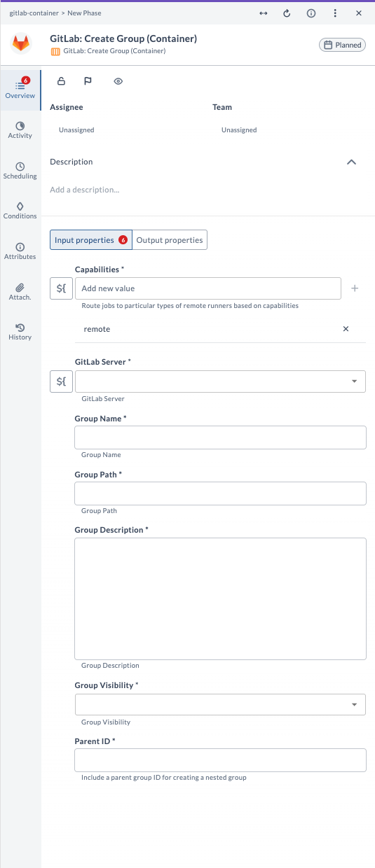Screen dimensions: 375x868
Task: Remove the remote capability value
Action: (346, 329)
